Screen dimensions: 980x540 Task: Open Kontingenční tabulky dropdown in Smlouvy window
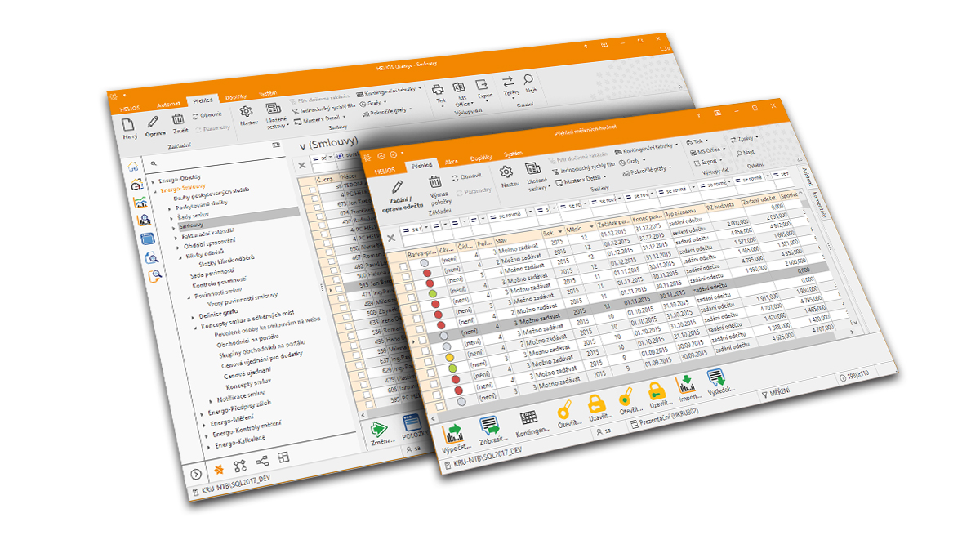(391, 91)
